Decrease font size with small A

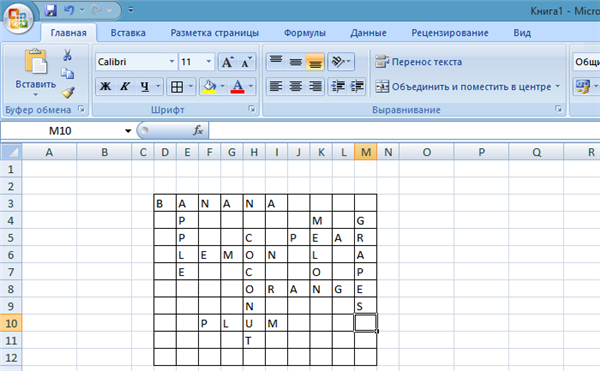coord(246,62)
